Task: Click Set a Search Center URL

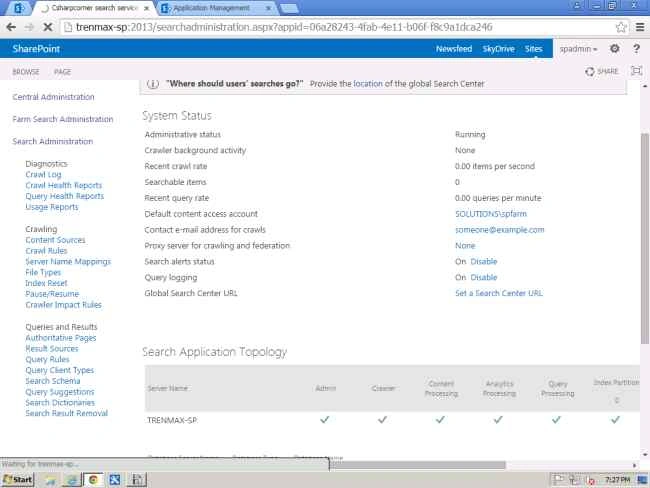Action: 499,293
